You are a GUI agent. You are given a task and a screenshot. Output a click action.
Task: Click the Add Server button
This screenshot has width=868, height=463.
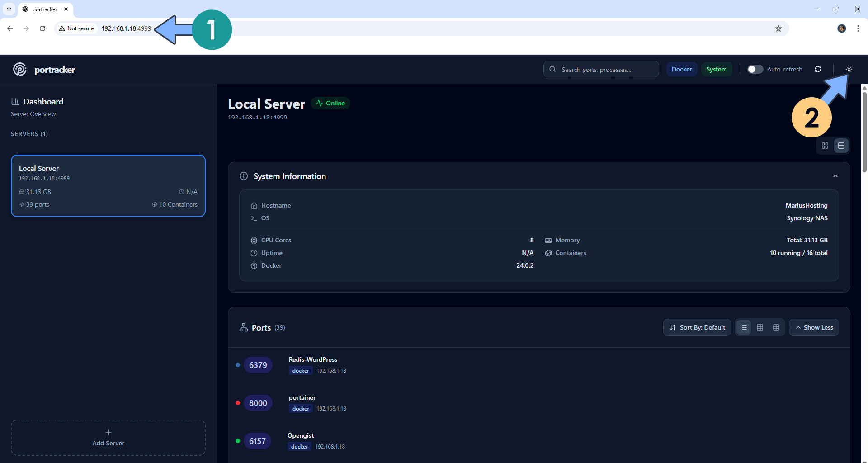(108, 438)
